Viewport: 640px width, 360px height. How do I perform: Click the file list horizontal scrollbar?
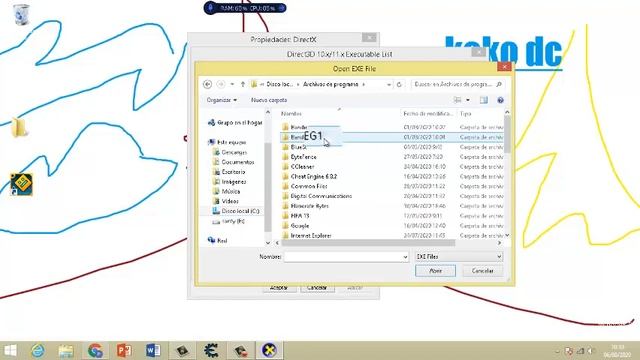coord(367,243)
